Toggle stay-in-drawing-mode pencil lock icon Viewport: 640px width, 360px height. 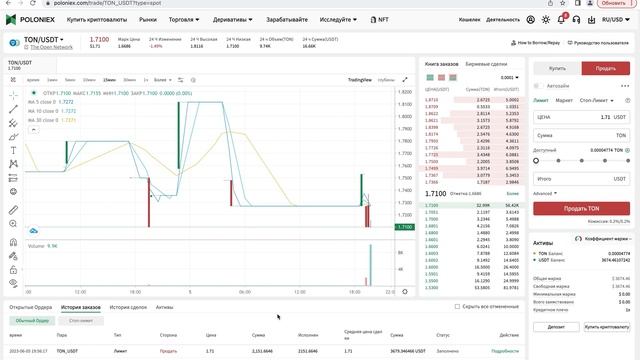[13, 256]
